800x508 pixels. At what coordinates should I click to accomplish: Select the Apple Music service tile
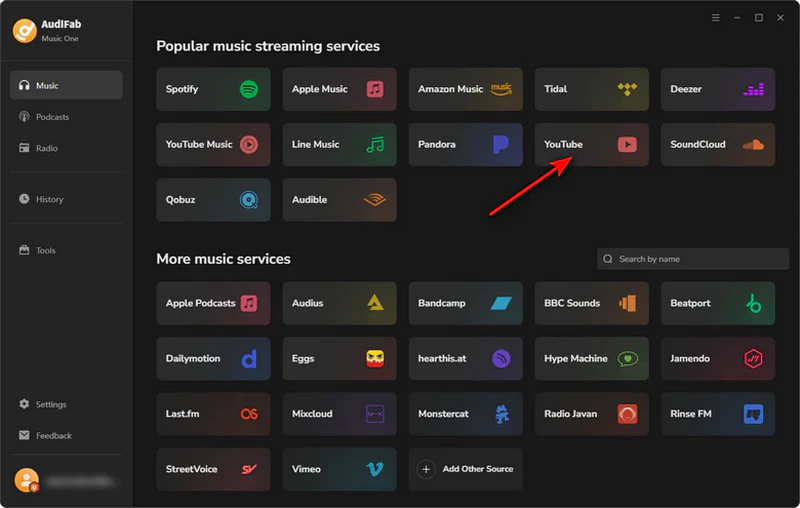click(339, 89)
